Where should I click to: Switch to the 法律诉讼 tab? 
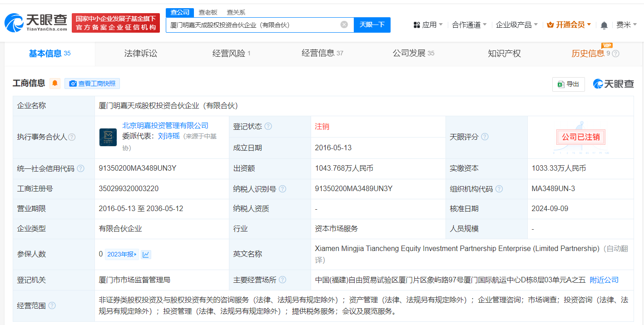[140, 53]
